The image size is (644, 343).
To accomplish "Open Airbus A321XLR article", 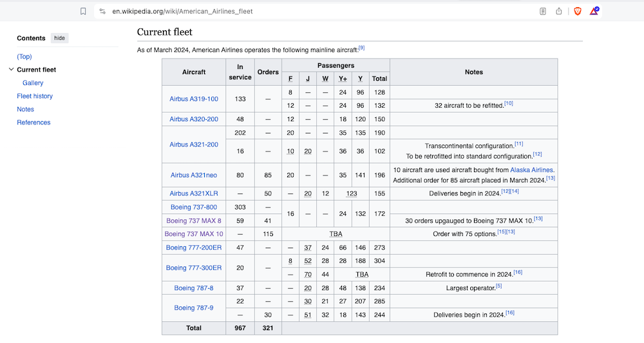I will 194,193.
